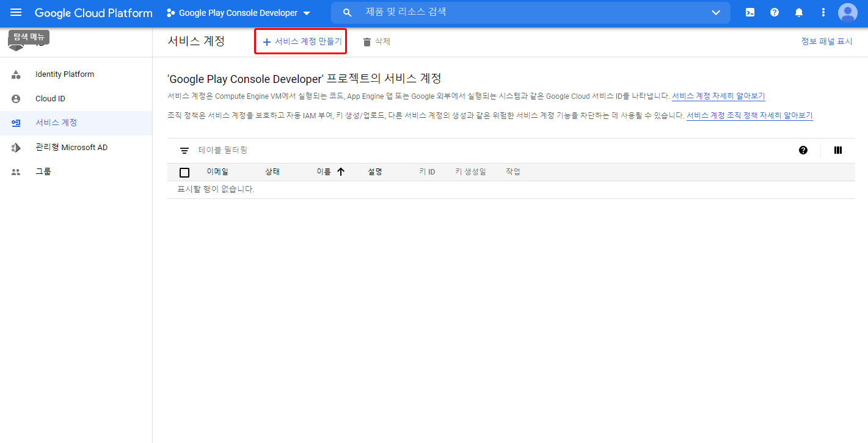Click the 서비스 계정 page title

196,41
